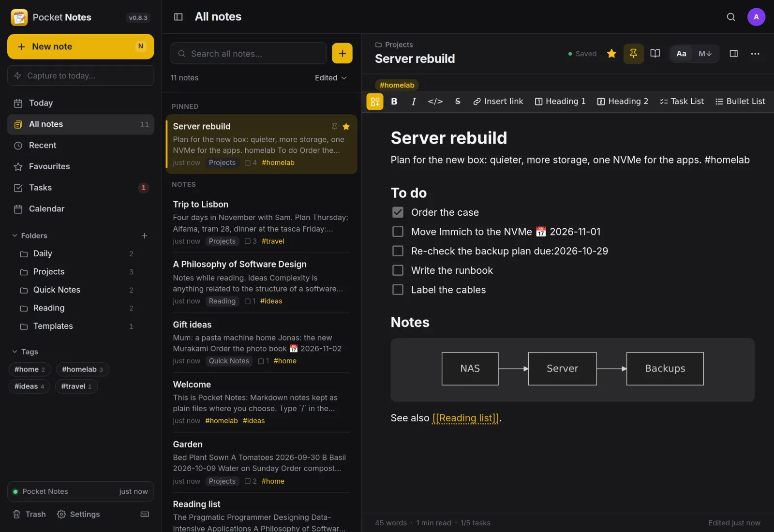The image size is (774, 532).
Task: Focus the Search all notes field
Action: (x=249, y=53)
